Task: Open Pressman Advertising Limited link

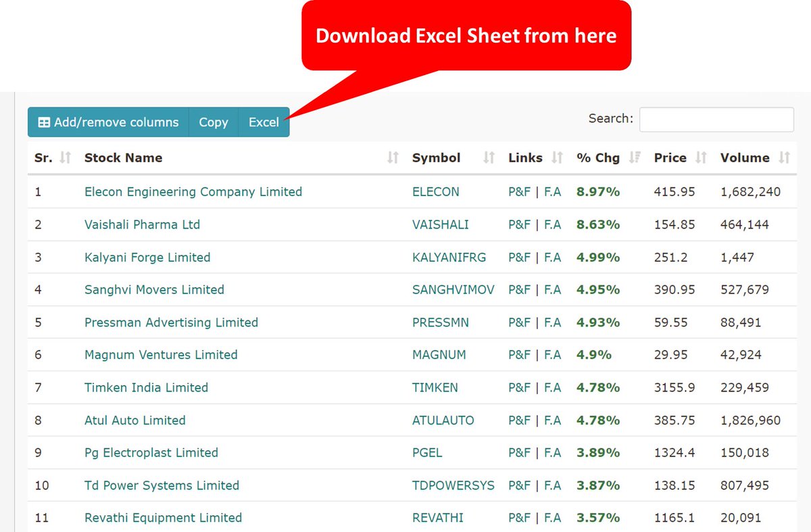Action: point(171,322)
